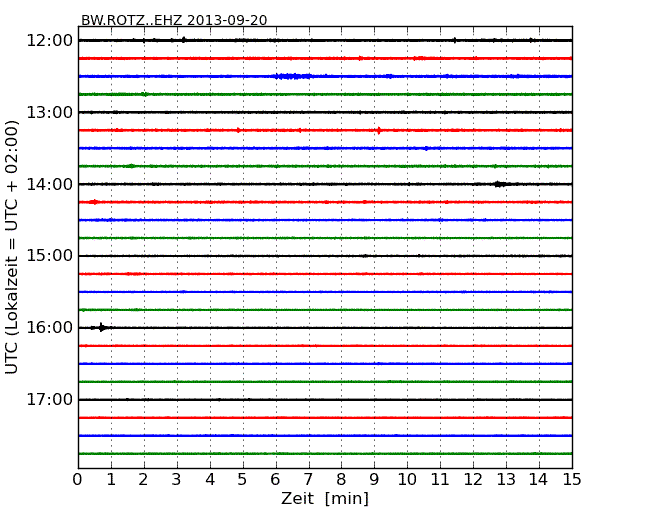Select the 15:00 time label

tap(49, 256)
